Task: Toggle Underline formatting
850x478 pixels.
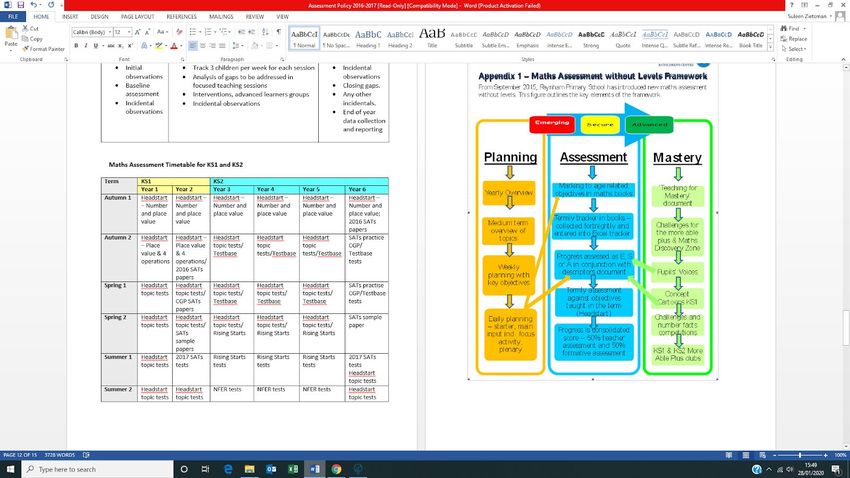Action: (x=96, y=46)
